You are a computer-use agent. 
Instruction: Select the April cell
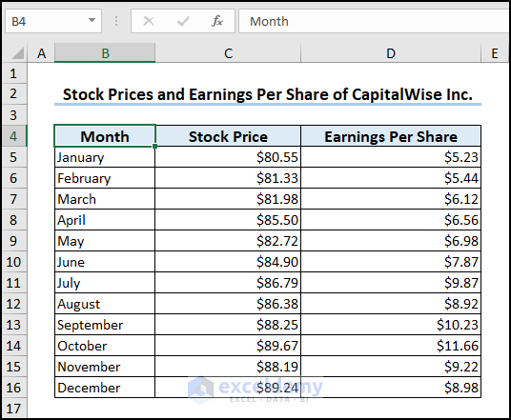105,220
